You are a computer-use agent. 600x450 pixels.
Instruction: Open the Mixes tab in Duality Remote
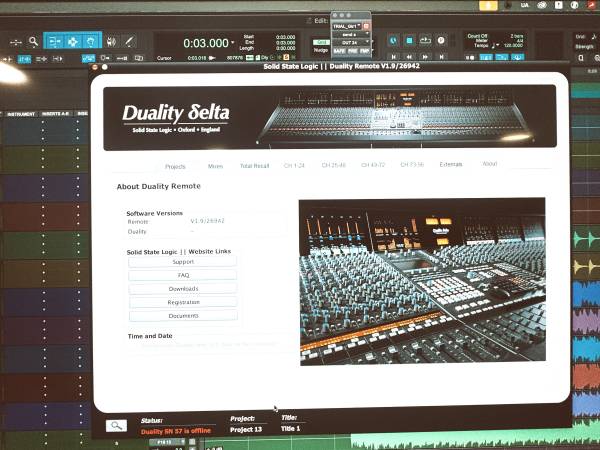(x=215, y=166)
